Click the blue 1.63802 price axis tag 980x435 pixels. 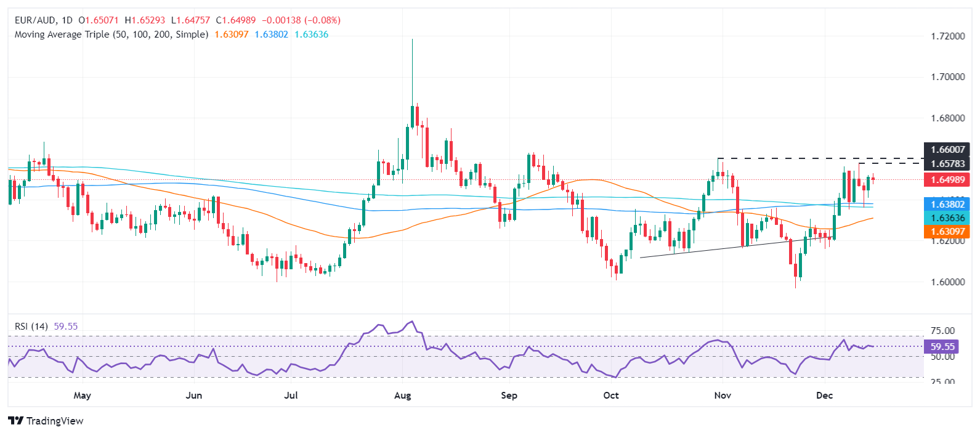pyautogui.click(x=947, y=205)
